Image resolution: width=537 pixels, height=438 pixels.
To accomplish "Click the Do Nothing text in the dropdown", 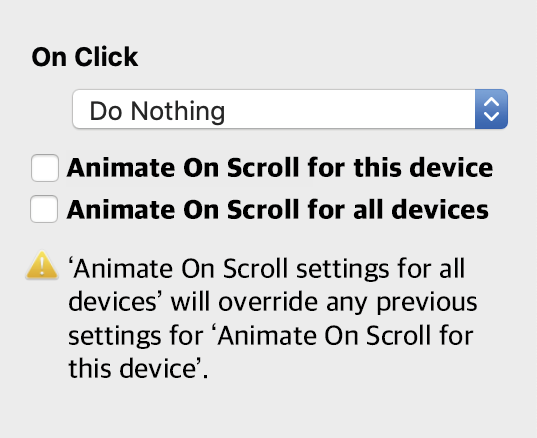I will tap(157, 111).
